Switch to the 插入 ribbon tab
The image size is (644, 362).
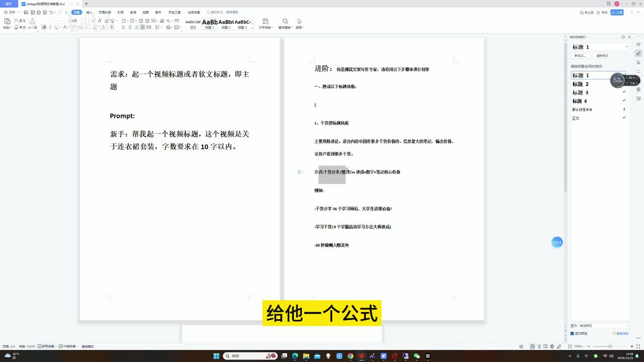(89, 12)
